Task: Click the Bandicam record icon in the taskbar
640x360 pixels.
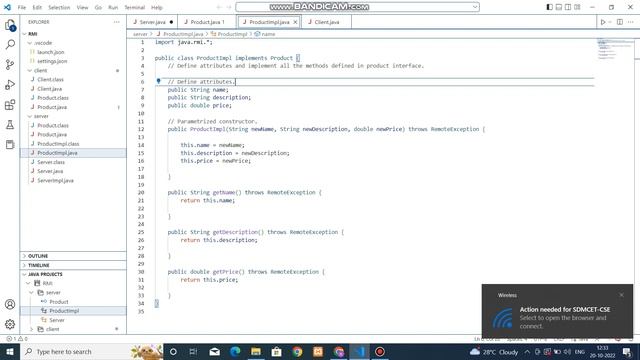Action: pos(380,351)
